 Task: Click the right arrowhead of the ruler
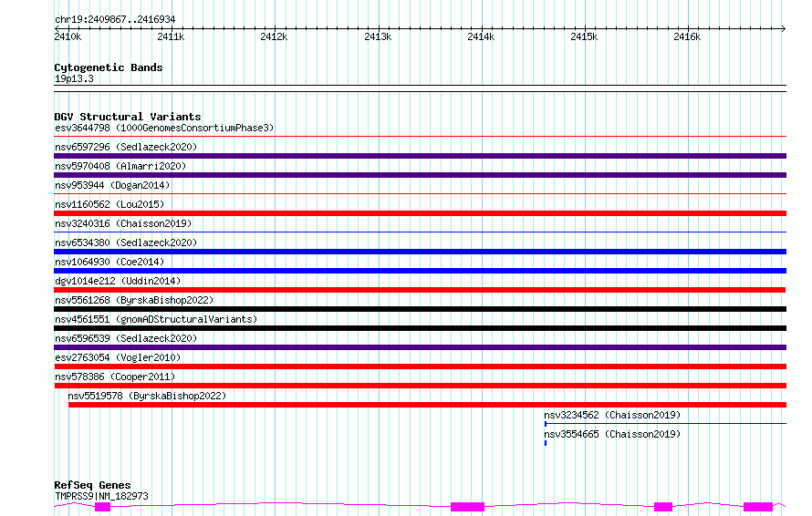tap(784, 28)
